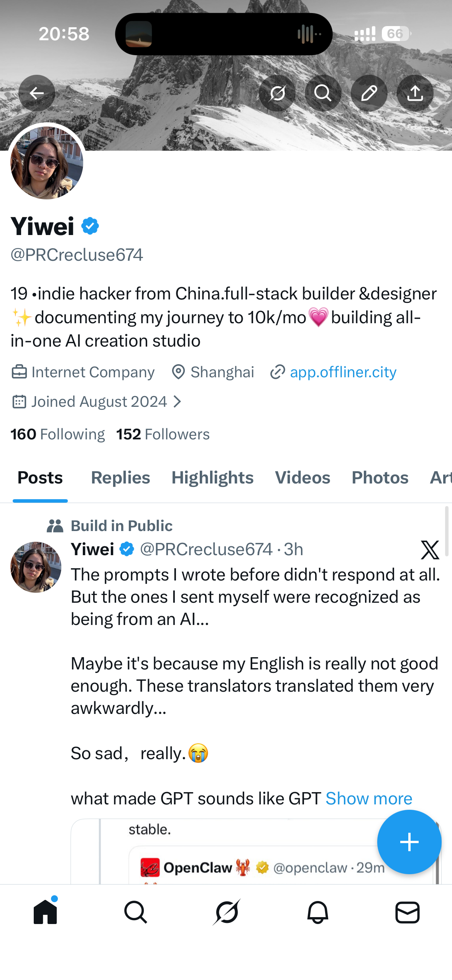Open the Videos tab
This screenshot has width=452, height=980.
pos(302,478)
